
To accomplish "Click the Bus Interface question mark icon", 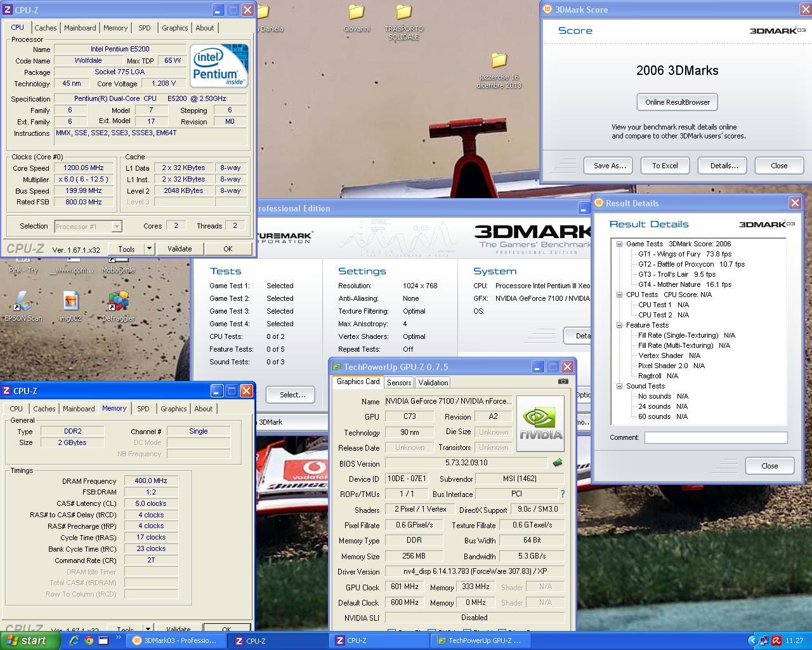I will [x=562, y=493].
